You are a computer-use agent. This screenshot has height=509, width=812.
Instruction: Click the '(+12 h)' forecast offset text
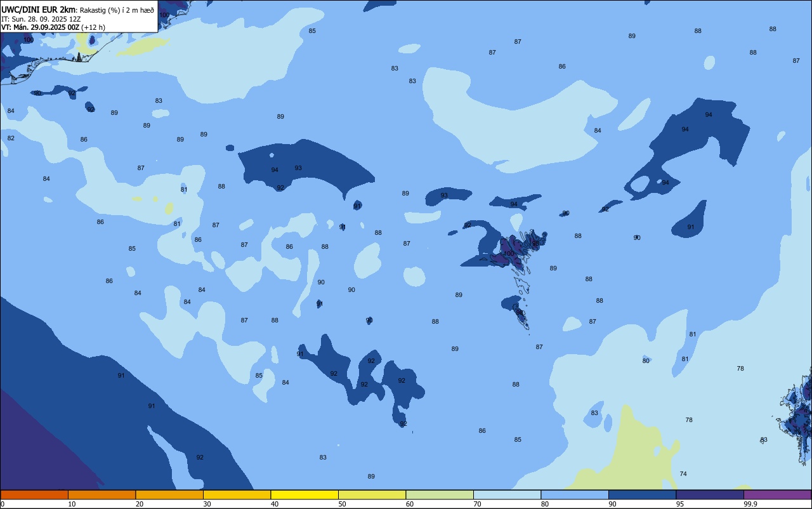93,27
